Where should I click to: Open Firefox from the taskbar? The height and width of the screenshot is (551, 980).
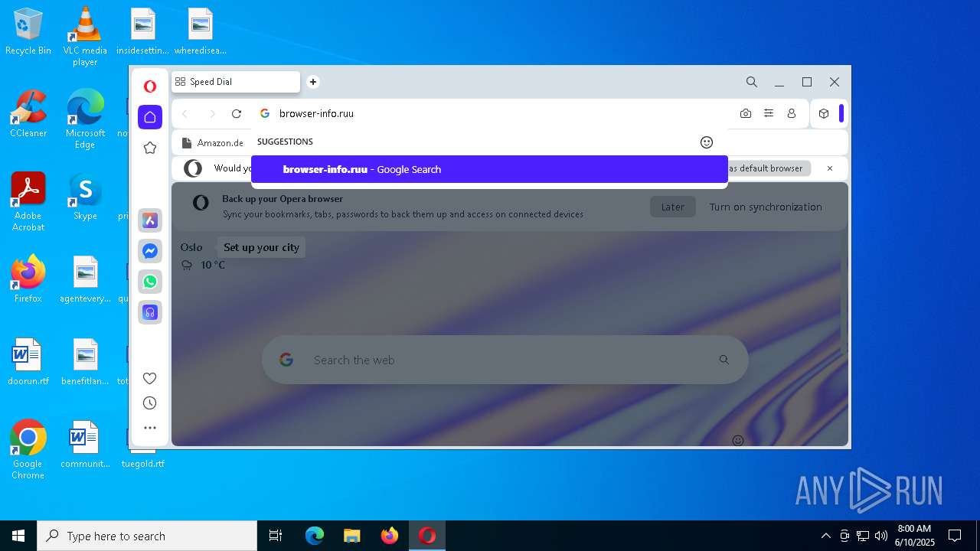click(x=390, y=536)
